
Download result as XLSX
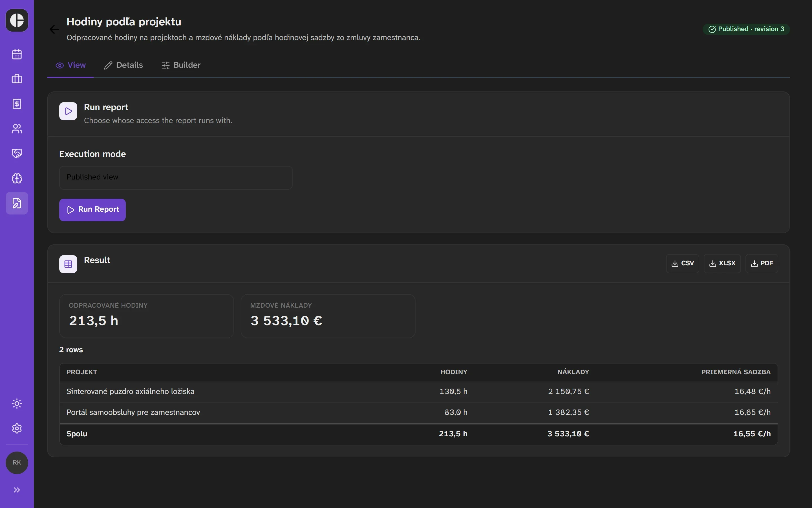pyautogui.click(x=722, y=263)
